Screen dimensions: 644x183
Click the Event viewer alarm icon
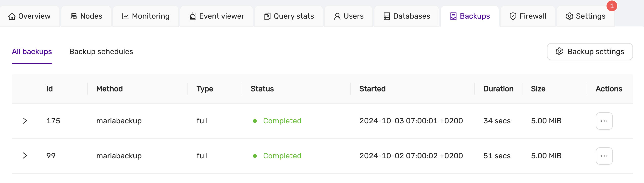[x=193, y=16]
